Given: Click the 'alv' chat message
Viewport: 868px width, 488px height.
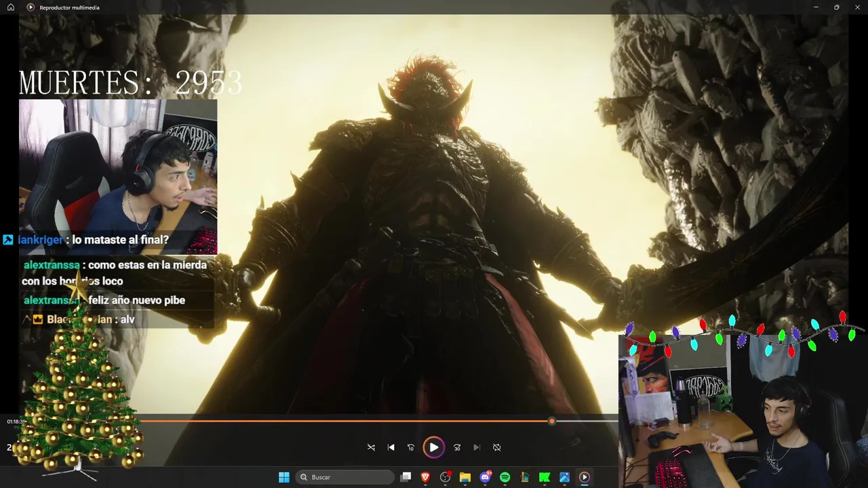Looking at the screenshot, I should (x=127, y=319).
